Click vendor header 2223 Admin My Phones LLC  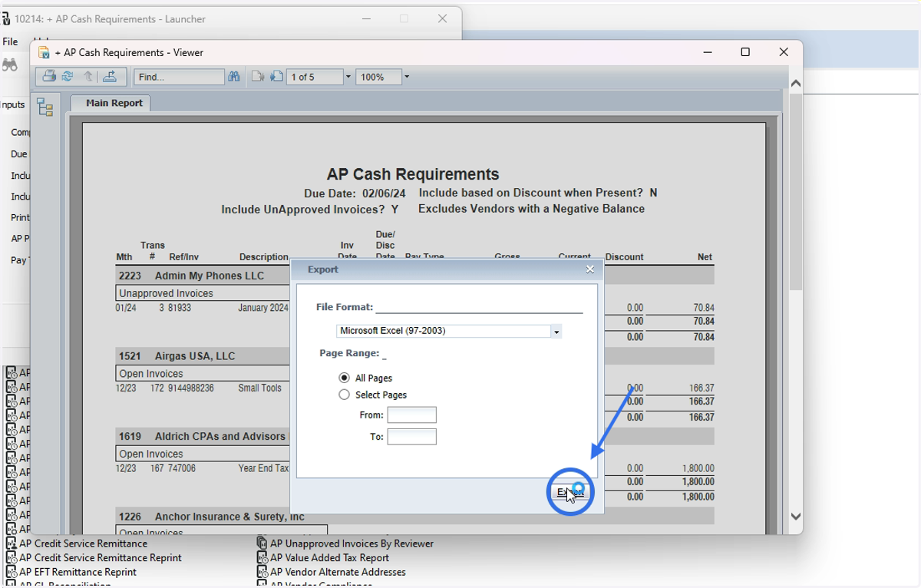tap(191, 276)
